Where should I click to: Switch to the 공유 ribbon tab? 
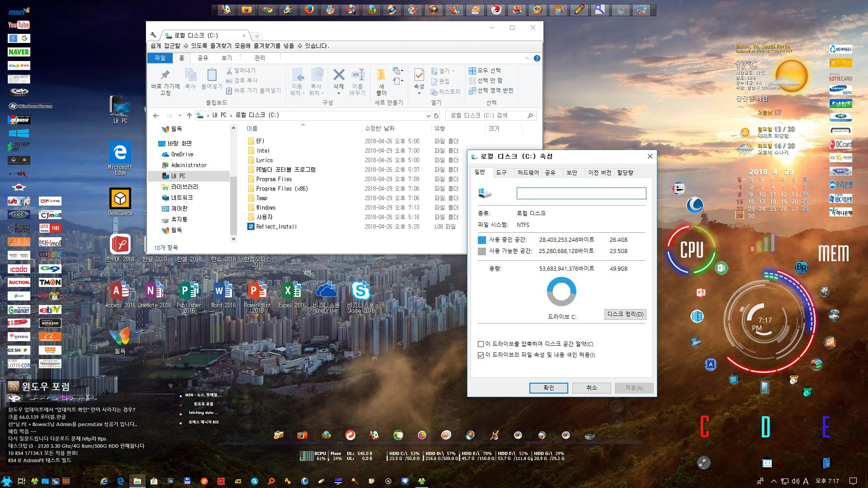(203, 58)
